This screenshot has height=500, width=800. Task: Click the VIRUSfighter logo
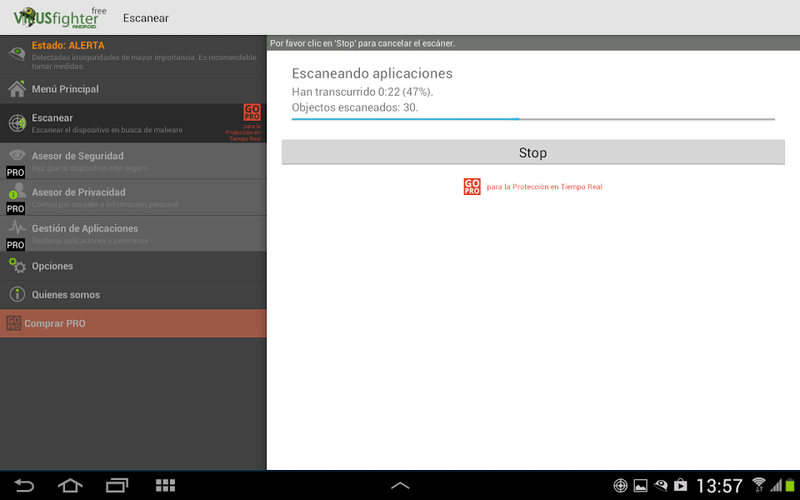(x=60, y=18)
